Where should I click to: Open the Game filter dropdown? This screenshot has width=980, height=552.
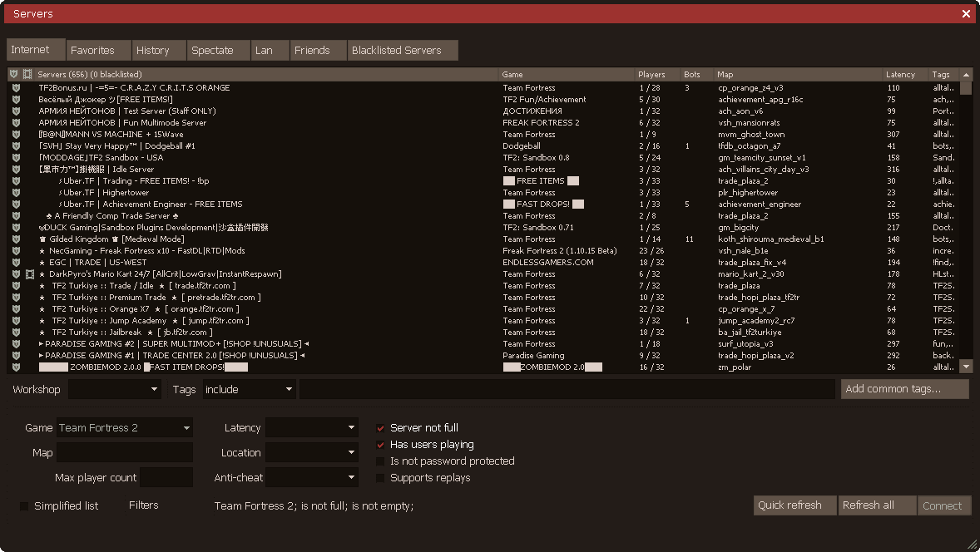coord(125,428)
